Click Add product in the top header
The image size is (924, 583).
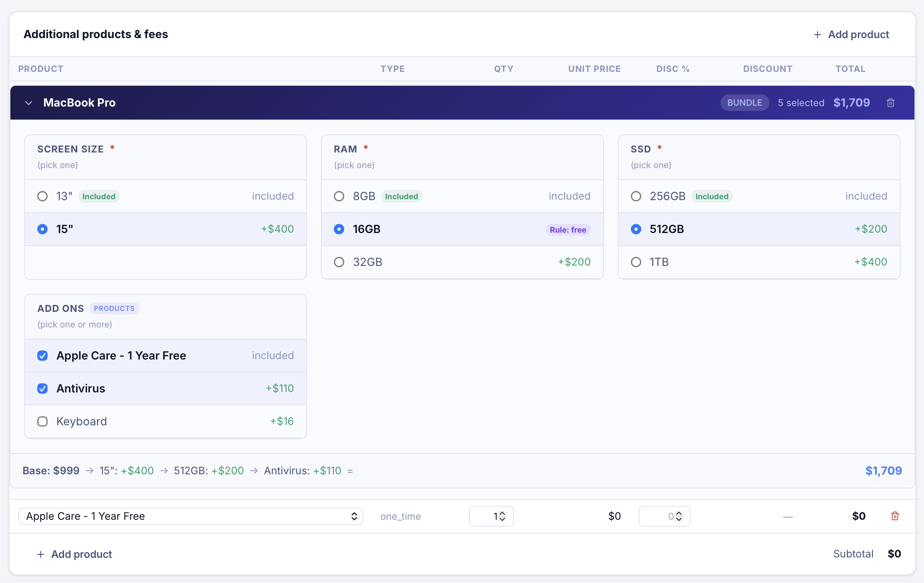[851, 35]
